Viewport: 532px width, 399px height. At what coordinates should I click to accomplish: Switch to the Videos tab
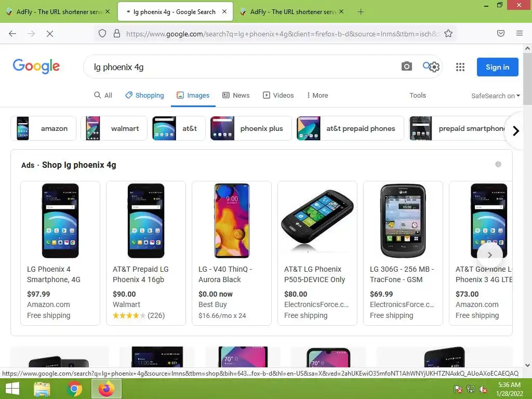point(278,96)
